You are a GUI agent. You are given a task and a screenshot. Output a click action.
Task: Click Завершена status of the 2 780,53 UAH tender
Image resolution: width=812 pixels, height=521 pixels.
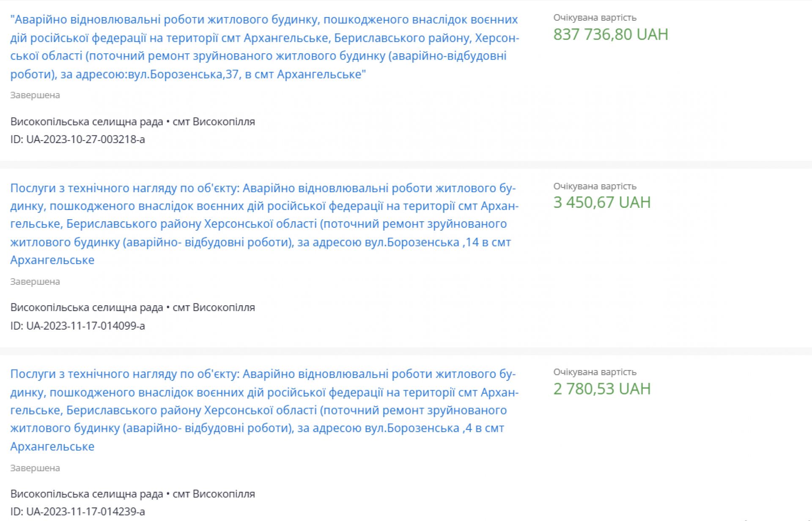click(35, 468)
